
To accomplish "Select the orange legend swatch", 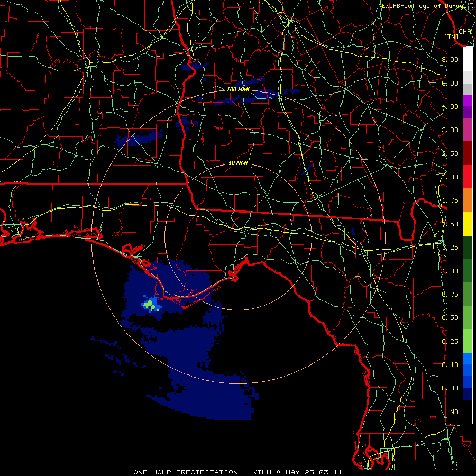I will (x=467, y=200).
